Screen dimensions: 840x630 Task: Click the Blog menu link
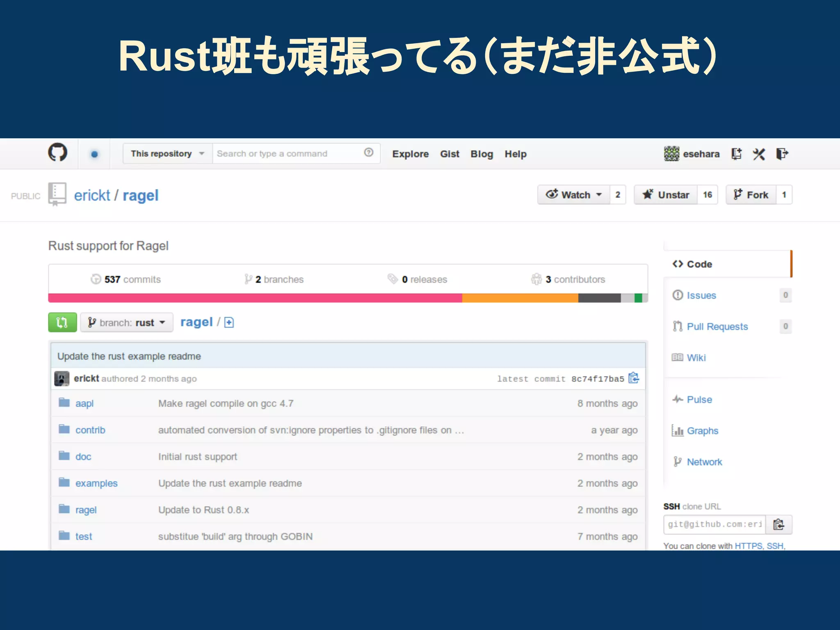click(482, 154)
